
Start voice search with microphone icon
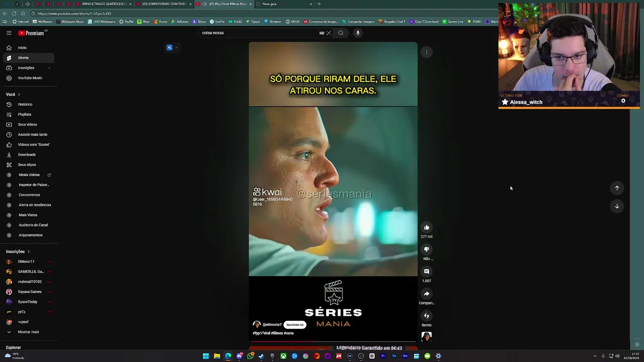[358, 33]
